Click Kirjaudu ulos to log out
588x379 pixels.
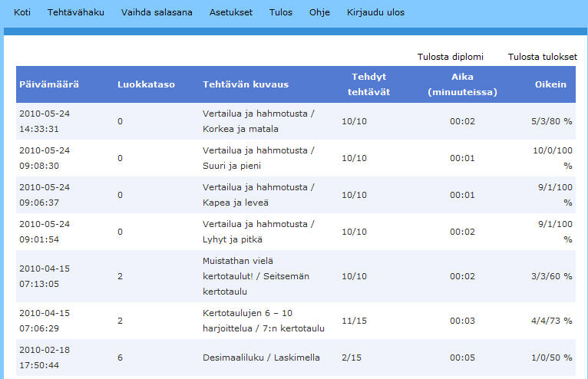pos(375,12)
